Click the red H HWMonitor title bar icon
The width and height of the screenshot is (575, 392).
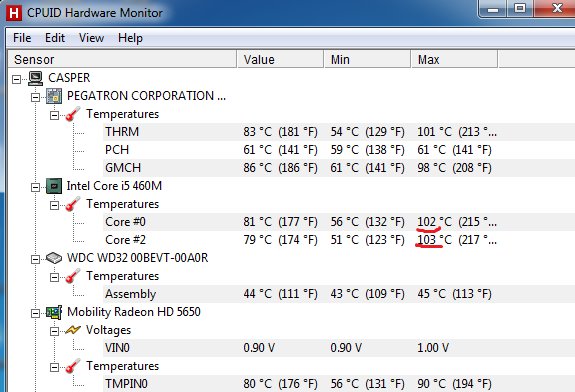point(14,13)
